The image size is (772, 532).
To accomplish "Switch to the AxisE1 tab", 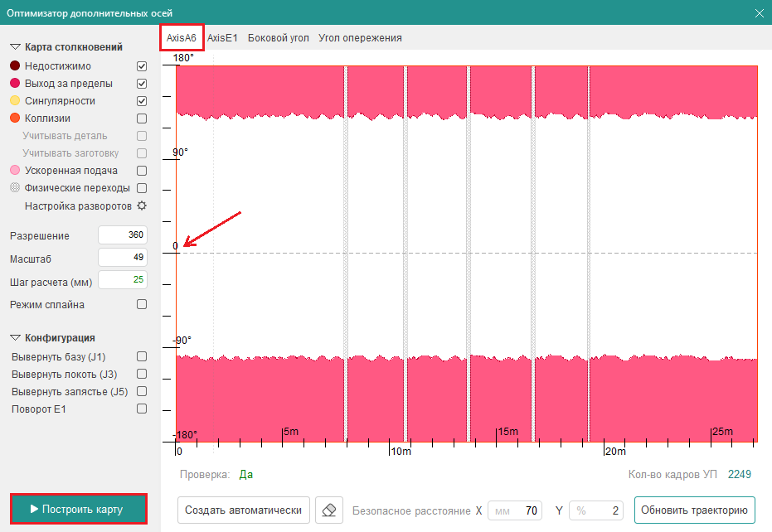I will 222,38.
